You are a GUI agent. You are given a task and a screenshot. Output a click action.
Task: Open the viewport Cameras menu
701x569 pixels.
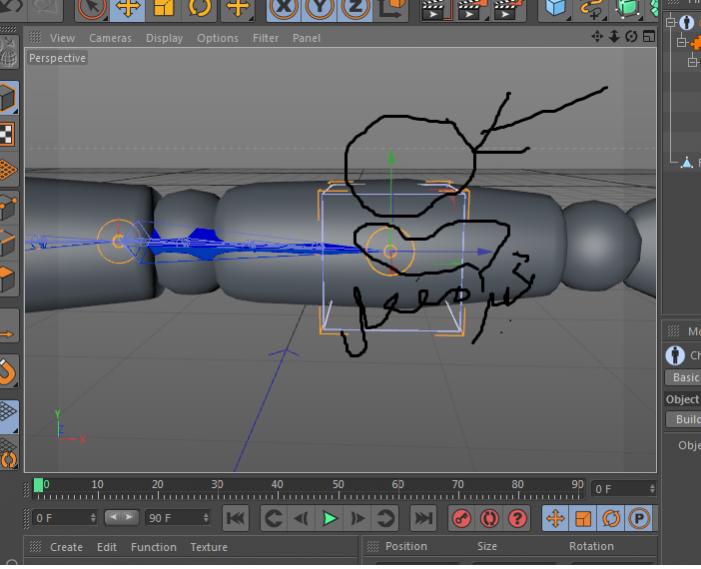(110, 38)
